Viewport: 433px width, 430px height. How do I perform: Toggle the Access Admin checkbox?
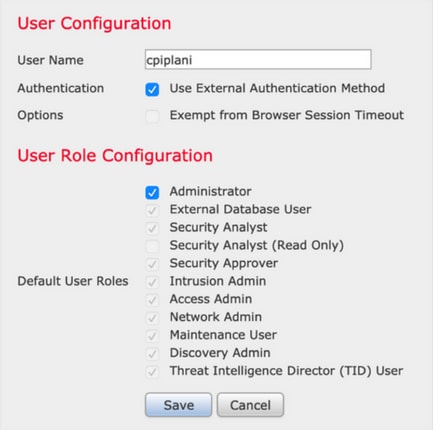152,300
